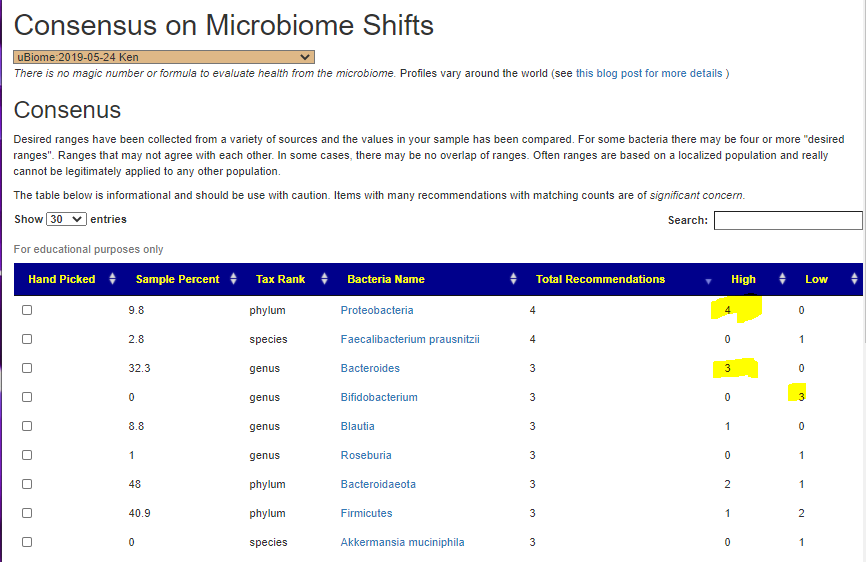This screenshot has width=866, height=562.
Task: Open the uBiome sample selector dropdown
Action: point(164,57)
